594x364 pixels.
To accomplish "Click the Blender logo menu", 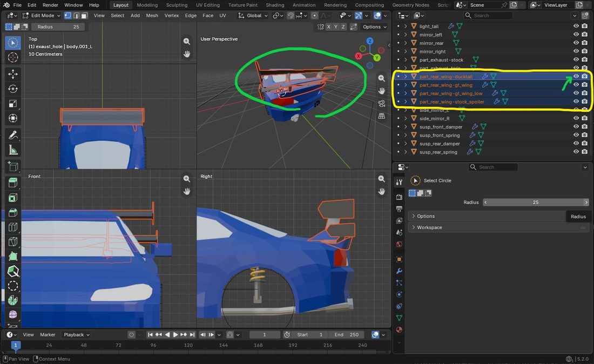I will (x=6, y=5).
